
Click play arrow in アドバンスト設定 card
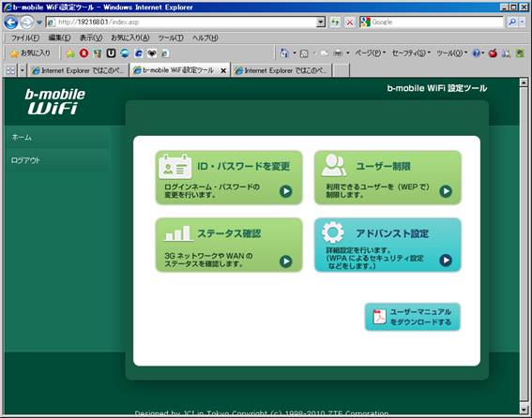(x=446, y=260)
